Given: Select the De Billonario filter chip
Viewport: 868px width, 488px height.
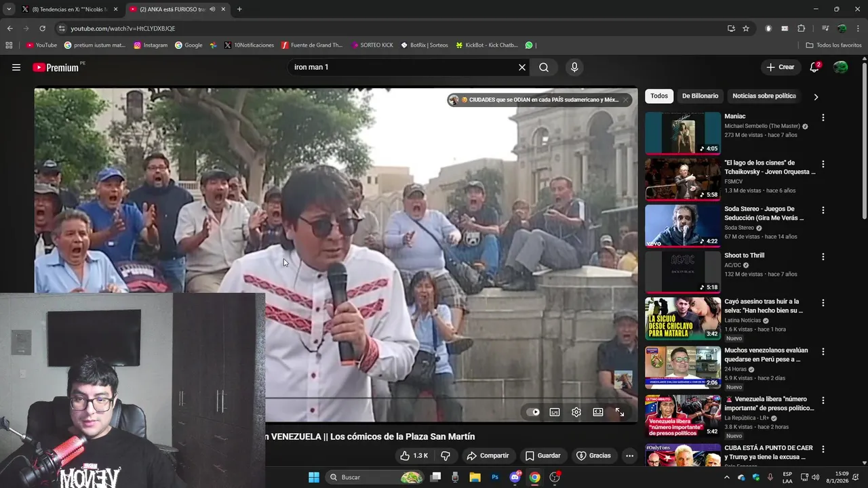Looking at the screenshot, I should pos(700,96).
